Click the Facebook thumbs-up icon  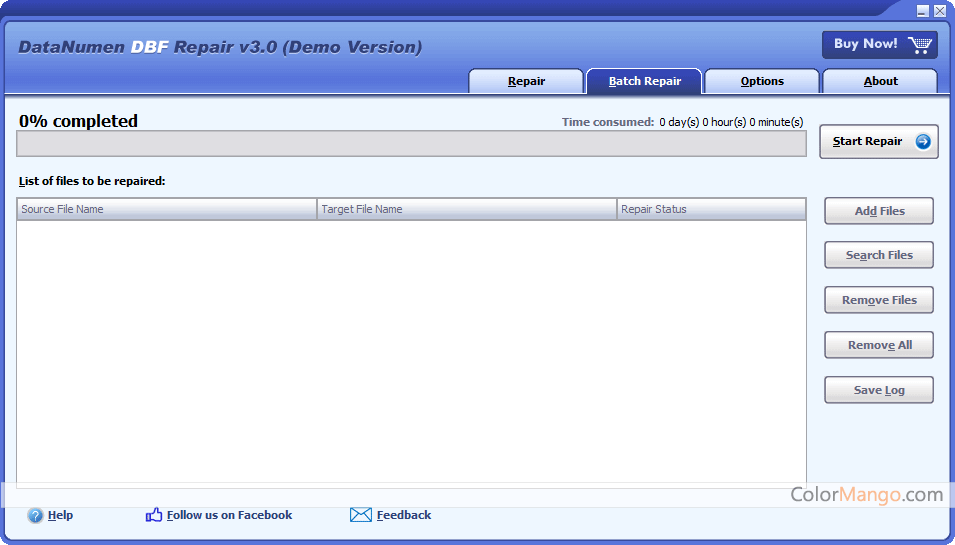(x=154, y=515)
